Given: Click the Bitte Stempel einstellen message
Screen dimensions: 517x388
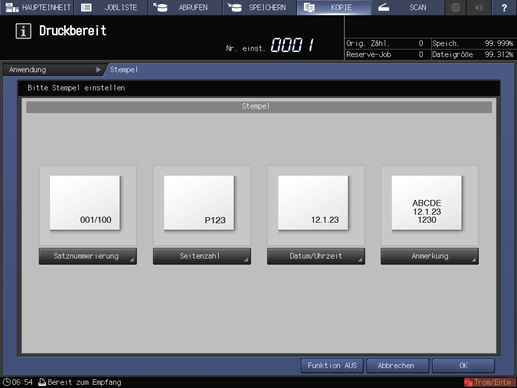Looking at the screenshot, I should pyautogui.click(x=76, y=88).
